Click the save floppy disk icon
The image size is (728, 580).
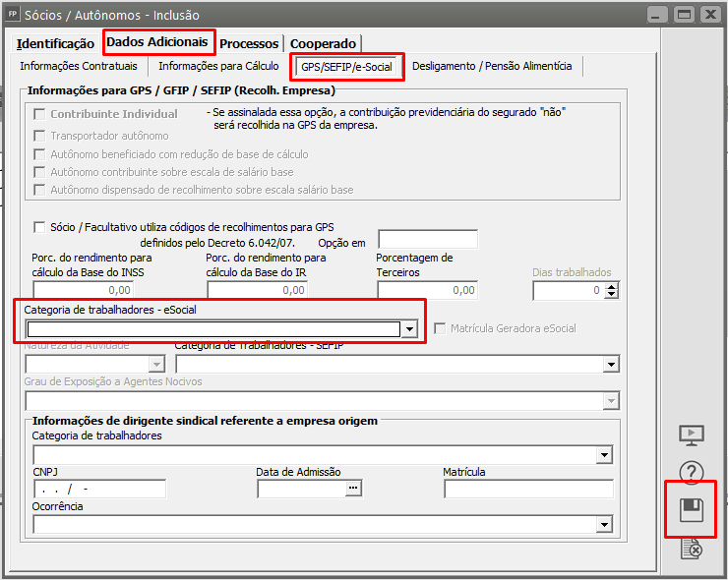click(x=692, y=509)
